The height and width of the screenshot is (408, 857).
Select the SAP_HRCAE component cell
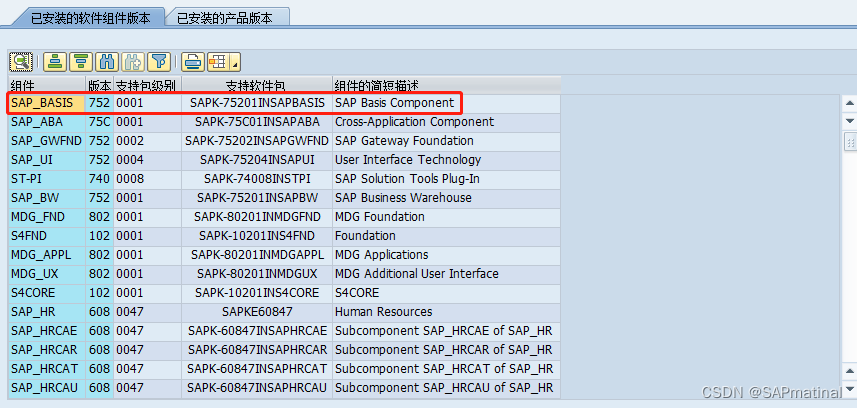(x=47, y=331)
